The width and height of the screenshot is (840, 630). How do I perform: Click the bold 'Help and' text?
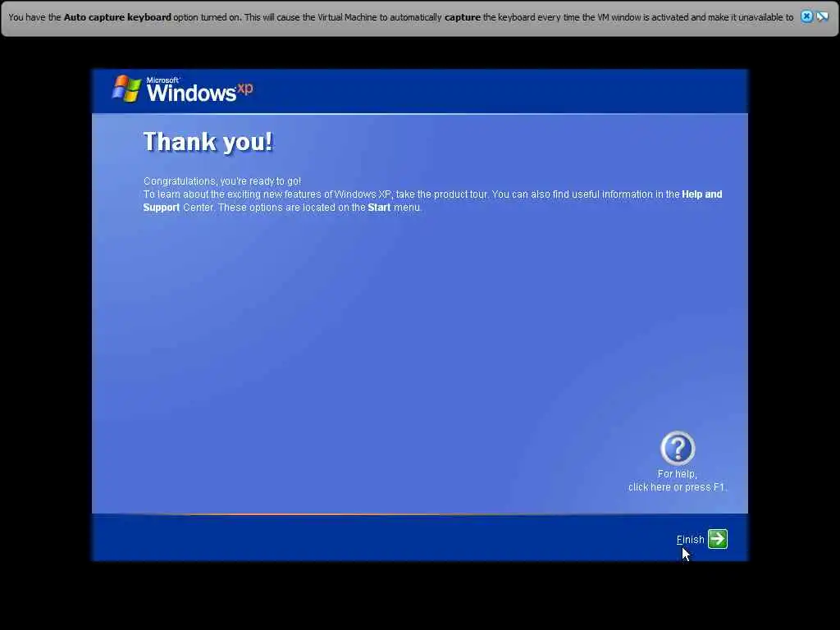(702, 194)
